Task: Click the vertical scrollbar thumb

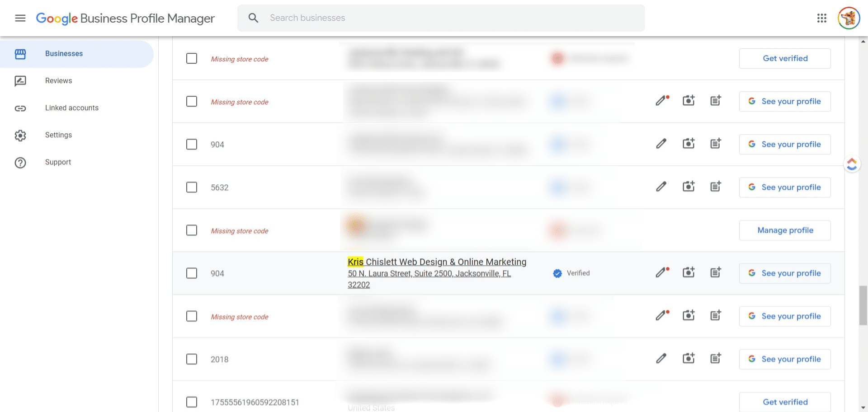Action: (x=863, y=305)
